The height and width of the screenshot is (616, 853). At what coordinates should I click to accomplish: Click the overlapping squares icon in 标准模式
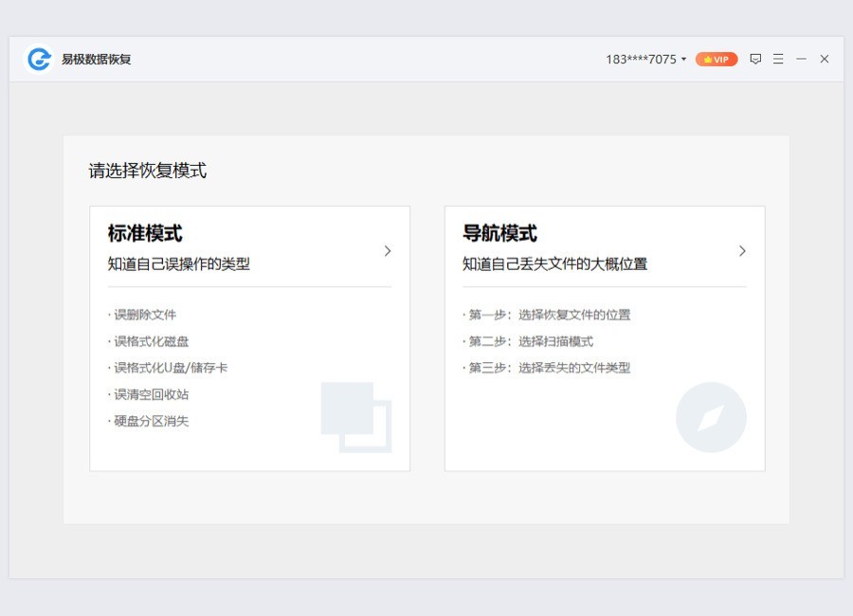coord(355,416)
